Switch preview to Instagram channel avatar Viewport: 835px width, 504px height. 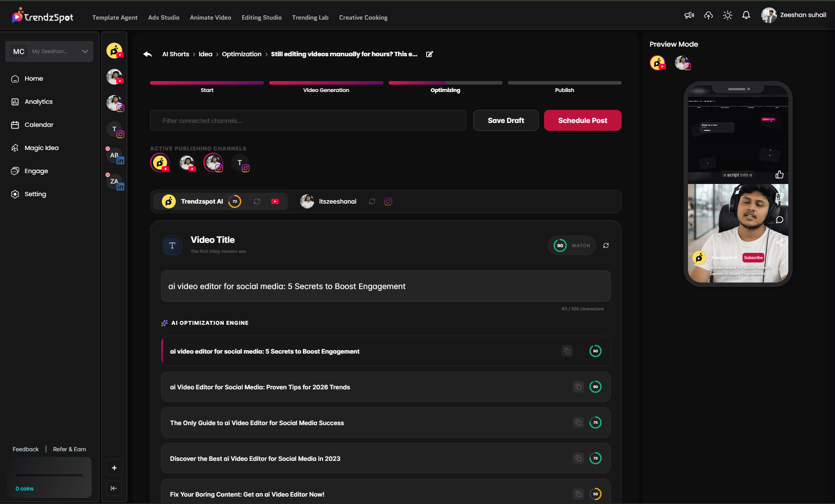coord(683,63)
